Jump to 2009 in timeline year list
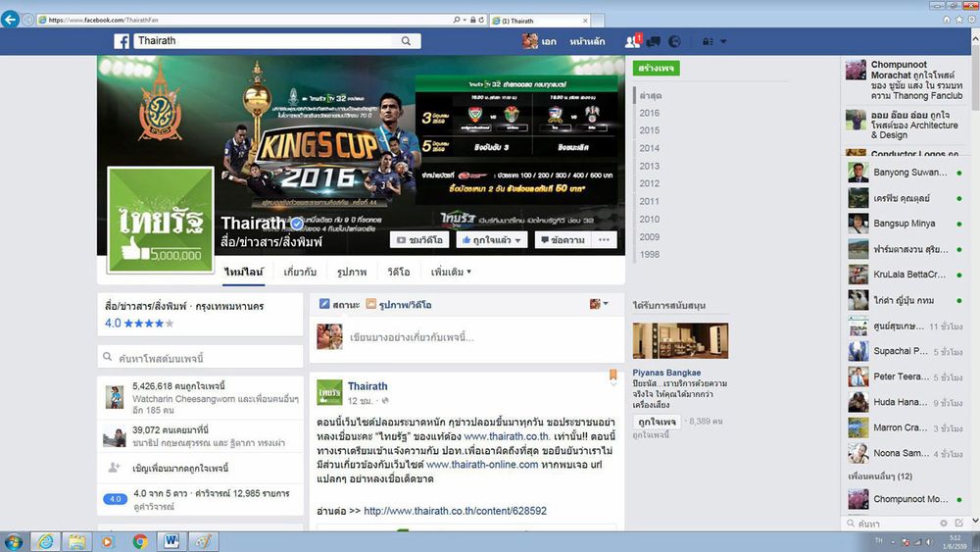 [x=650, y=237]
